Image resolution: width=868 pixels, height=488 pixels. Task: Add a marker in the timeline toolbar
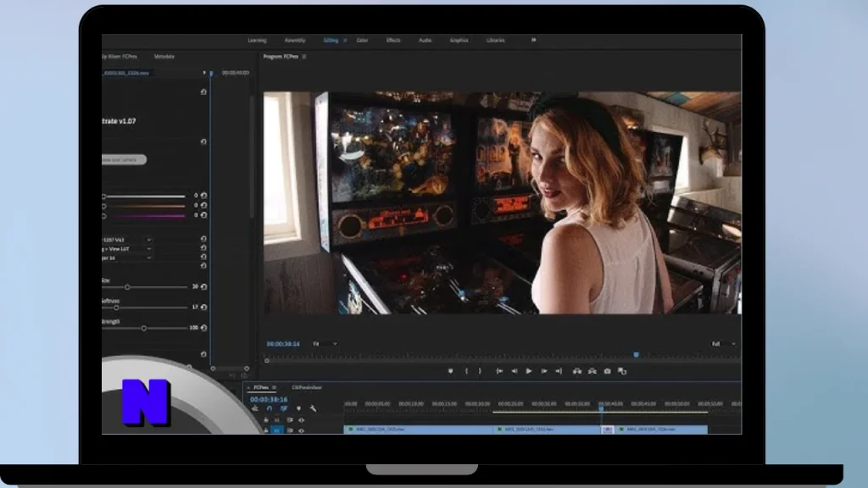299,408
